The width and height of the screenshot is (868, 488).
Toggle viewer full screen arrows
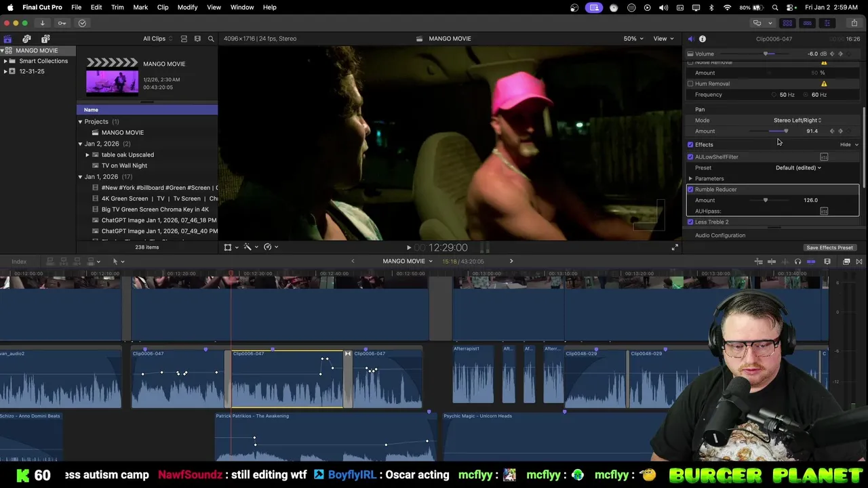click(x=675, y=247)
